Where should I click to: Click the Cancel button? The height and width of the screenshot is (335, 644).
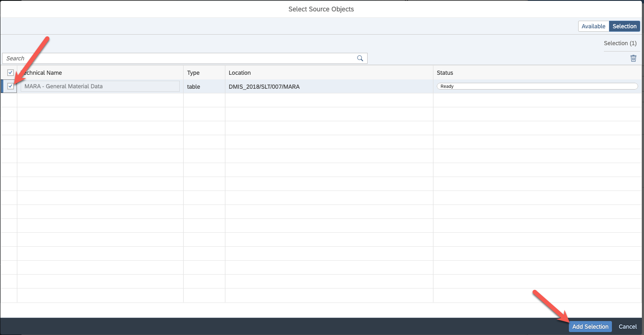(628, 327)
